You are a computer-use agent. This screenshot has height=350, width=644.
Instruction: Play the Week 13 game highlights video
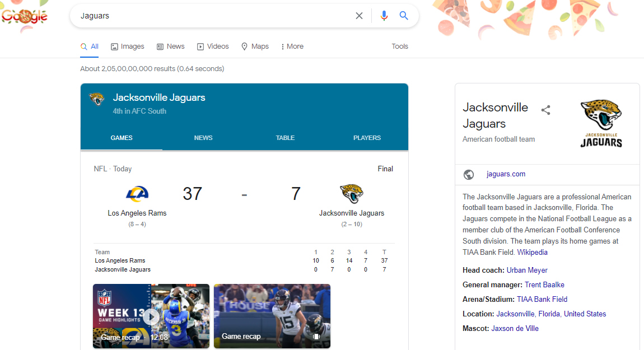click(151, 316)
